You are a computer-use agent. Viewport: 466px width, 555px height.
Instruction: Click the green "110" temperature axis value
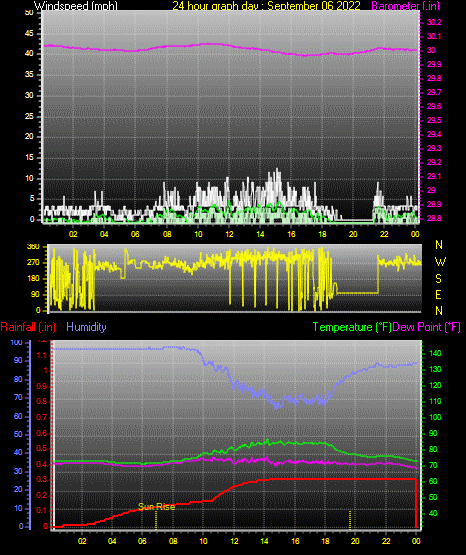click(435, 401)
